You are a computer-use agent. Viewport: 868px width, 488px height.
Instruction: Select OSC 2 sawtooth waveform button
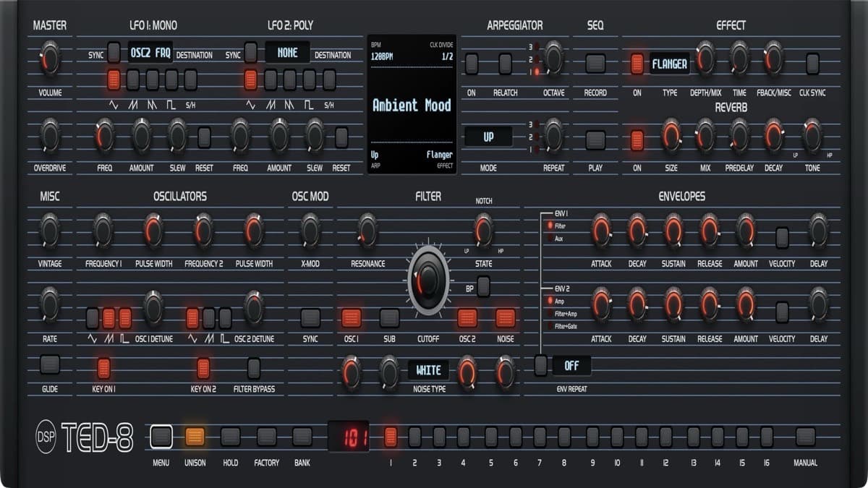[x=209, y=318]
